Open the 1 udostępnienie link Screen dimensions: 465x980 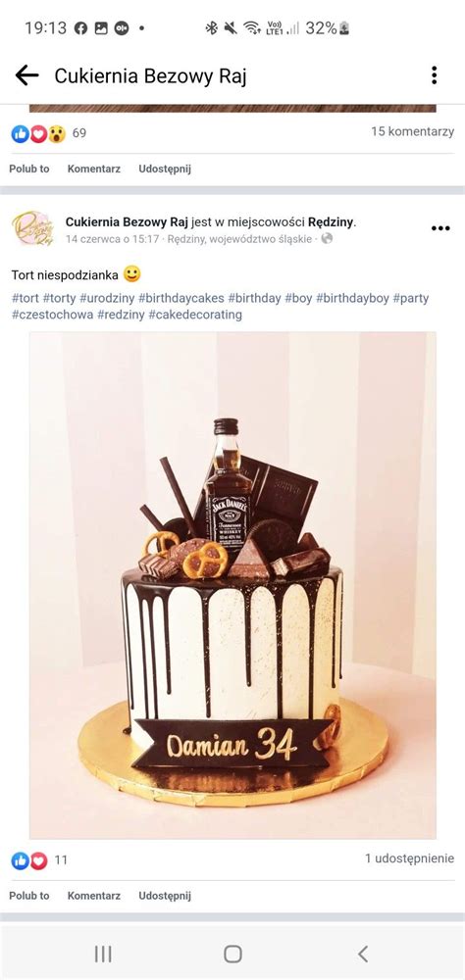pos(409,858)
